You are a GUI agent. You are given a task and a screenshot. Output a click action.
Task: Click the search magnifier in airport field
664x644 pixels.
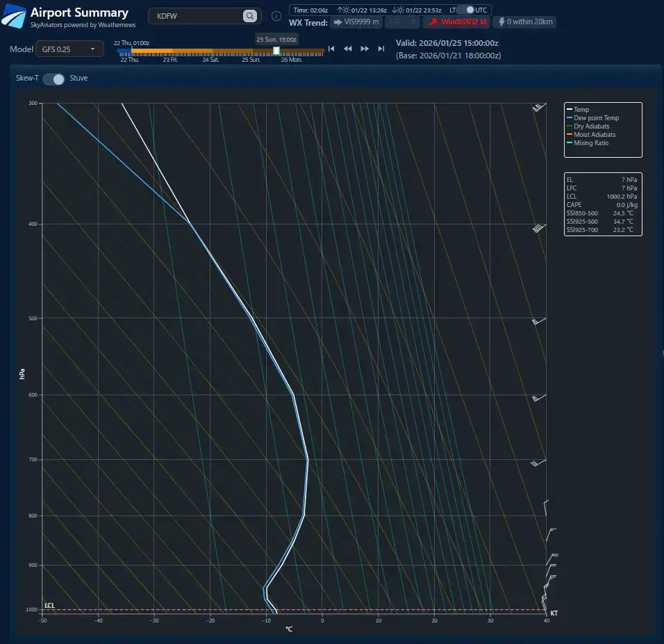(x=249, y=16)
